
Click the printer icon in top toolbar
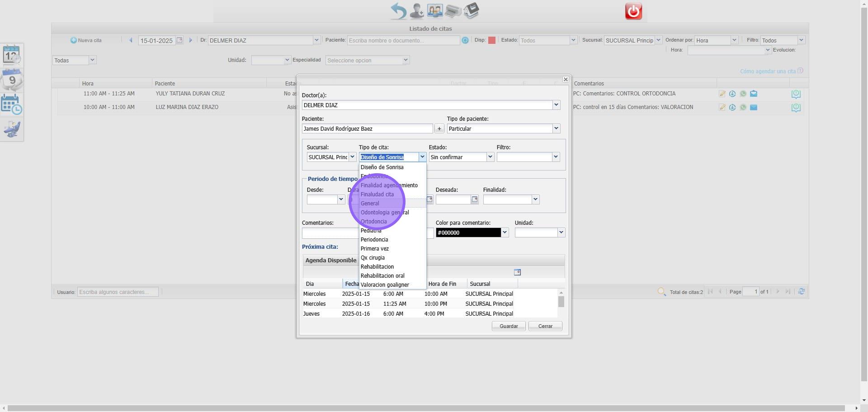(453, 11)
